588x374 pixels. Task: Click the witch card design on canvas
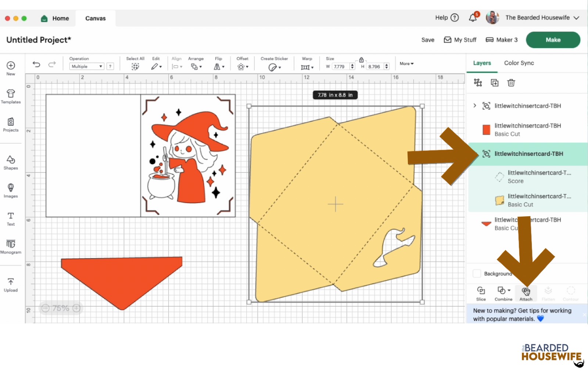click(188, 156)
